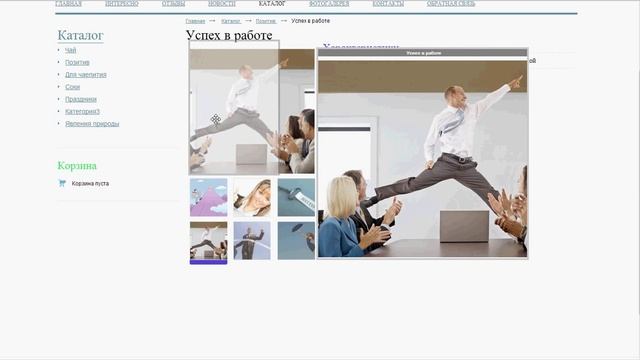The width and height of the screenshot is (640, 360).
Task: Select the man crossing finish ribbon thumbnail
Action: click(x=252, y=241)
